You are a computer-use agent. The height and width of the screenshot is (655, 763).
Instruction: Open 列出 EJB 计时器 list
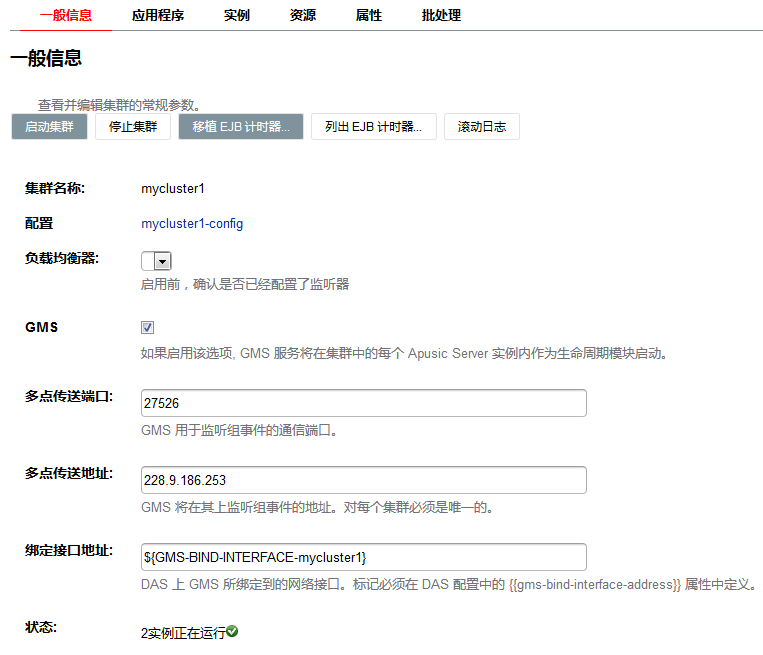tap(374, 127)
